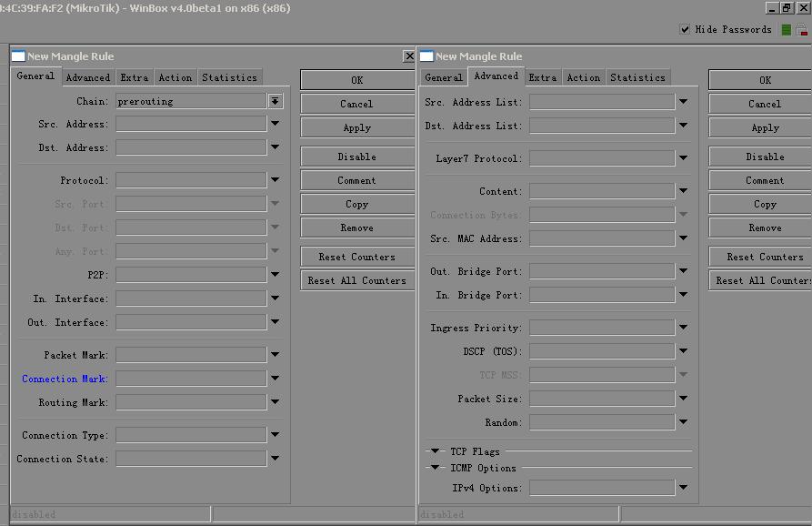The width and height of the screenshot is (812, 526).
Task: Click Copy in the left window
Action: pyautogui.click(x=357, y=204)
